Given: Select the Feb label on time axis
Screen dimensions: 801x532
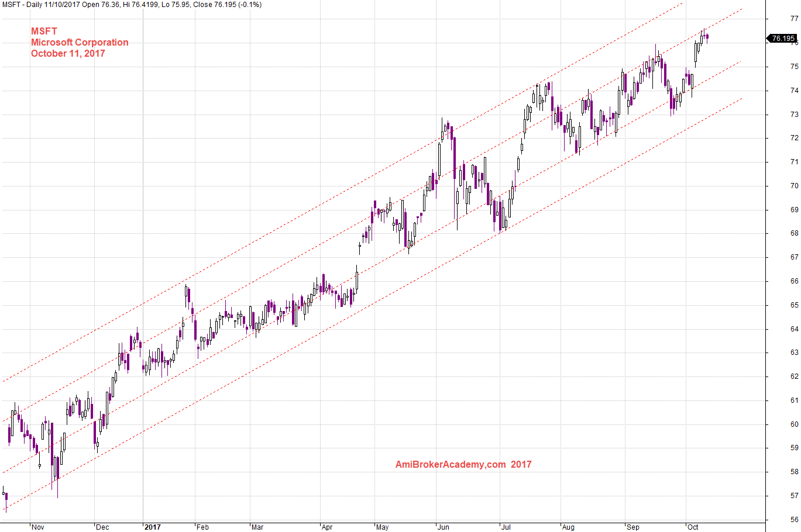Looking at the screenshot, I should pos(202,527).
